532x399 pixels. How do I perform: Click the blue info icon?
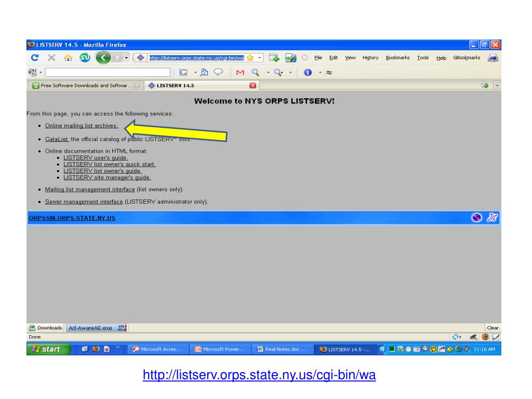(308, 72)
